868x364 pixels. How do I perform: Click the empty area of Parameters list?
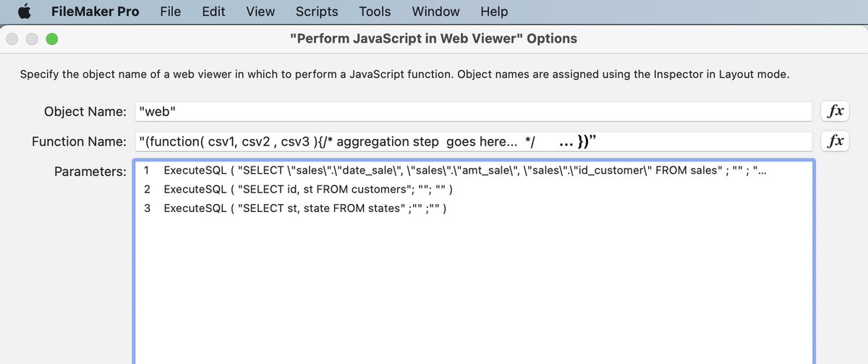[x=474, y=289]
